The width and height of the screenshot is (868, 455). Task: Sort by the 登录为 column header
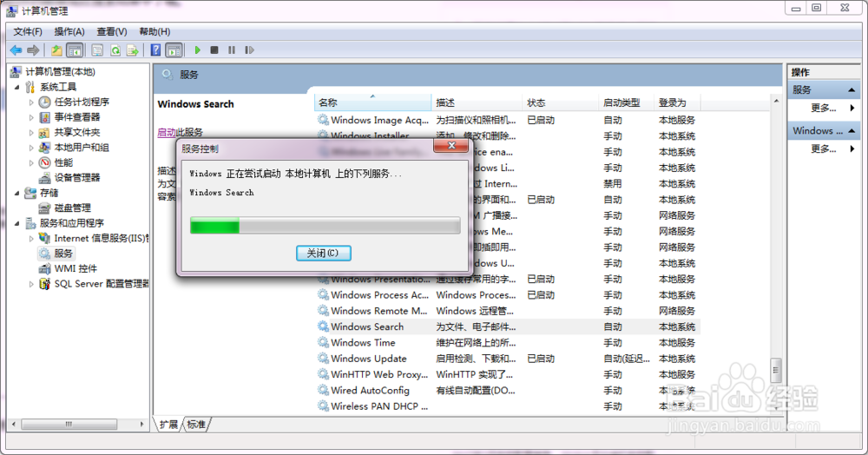point(678,102)
